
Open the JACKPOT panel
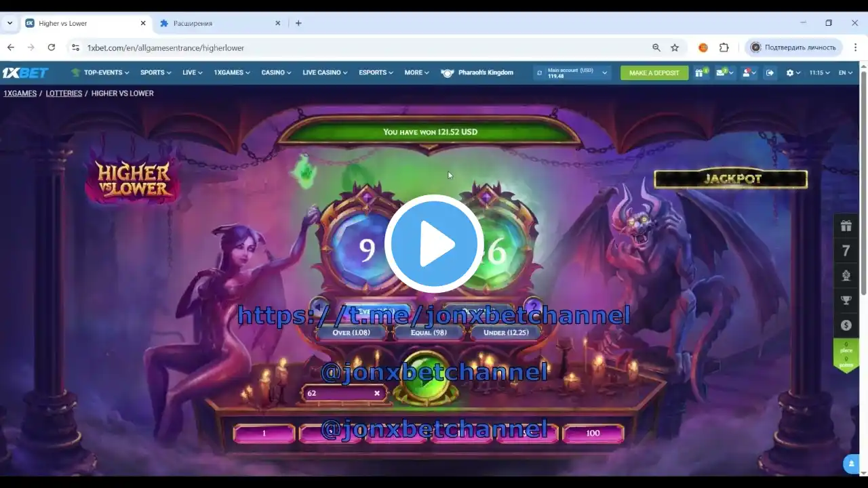tap(731, 179)
